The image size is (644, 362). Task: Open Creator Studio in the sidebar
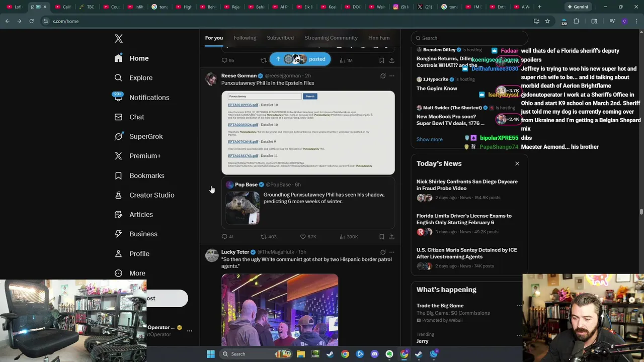point(144,195)
